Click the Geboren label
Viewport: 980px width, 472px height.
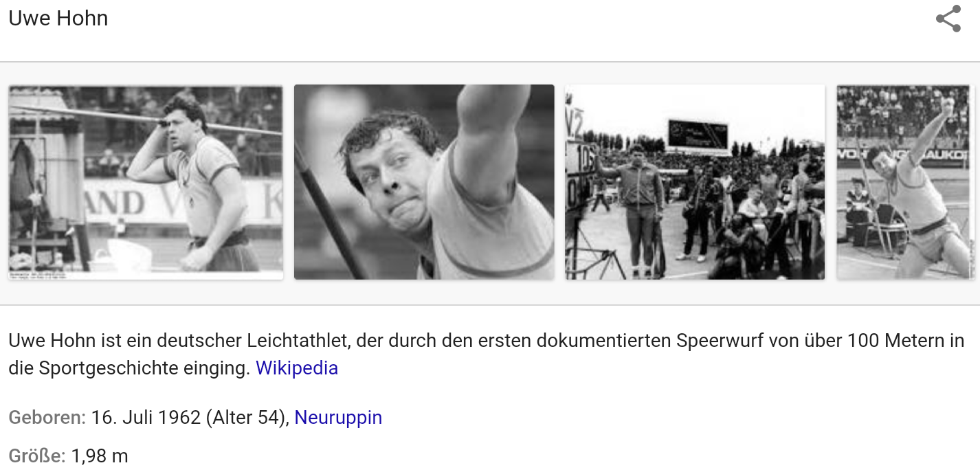coord(47,417)
